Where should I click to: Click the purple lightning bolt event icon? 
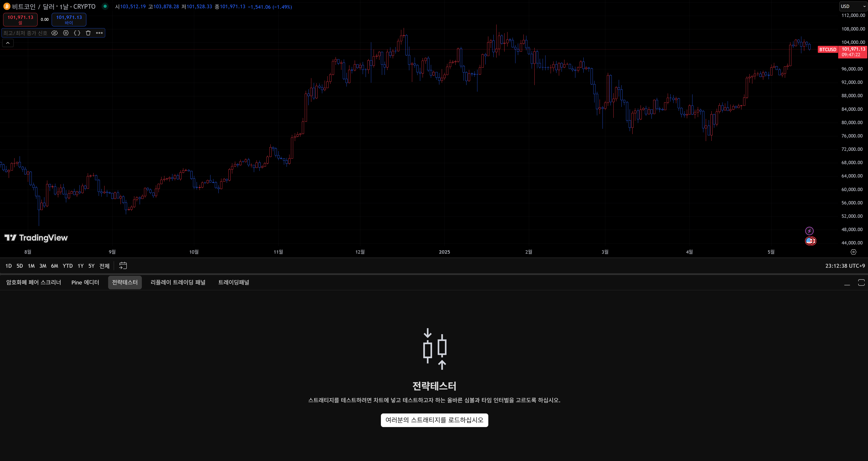809,231
